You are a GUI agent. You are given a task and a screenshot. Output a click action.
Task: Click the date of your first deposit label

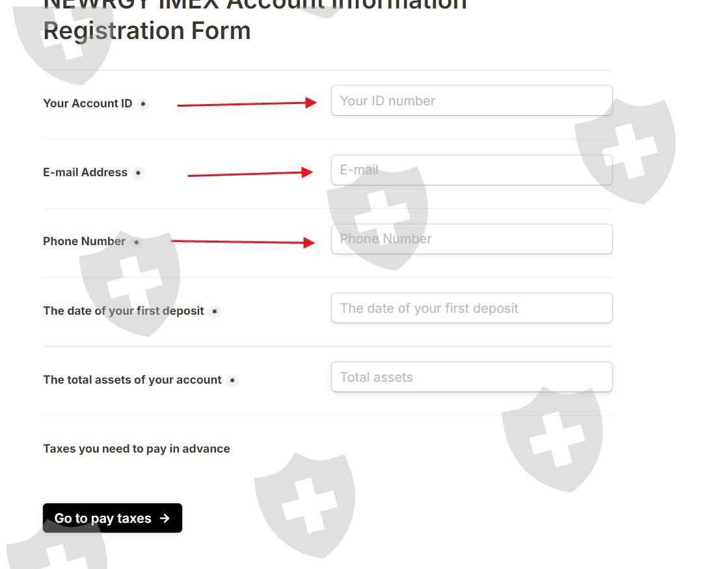pos(124,311)
